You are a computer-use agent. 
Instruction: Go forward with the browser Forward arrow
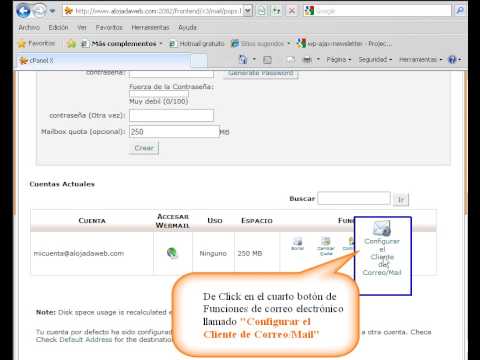[40, 11]
